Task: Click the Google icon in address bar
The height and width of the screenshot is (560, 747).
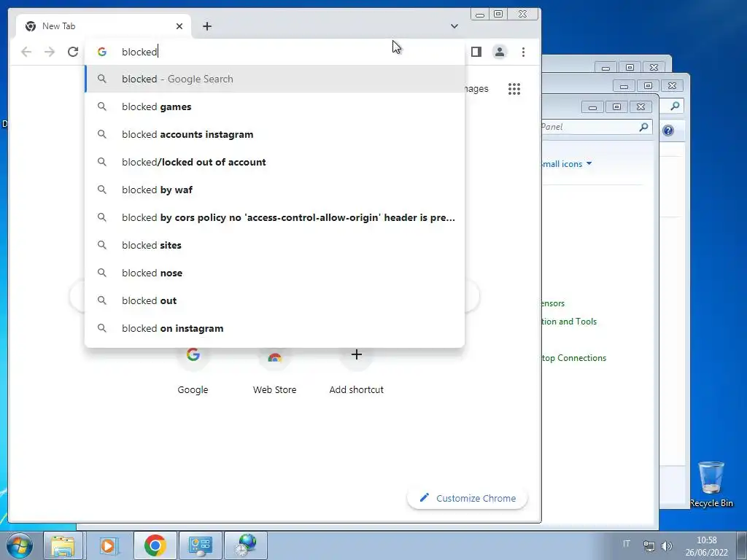Action: 102,52
